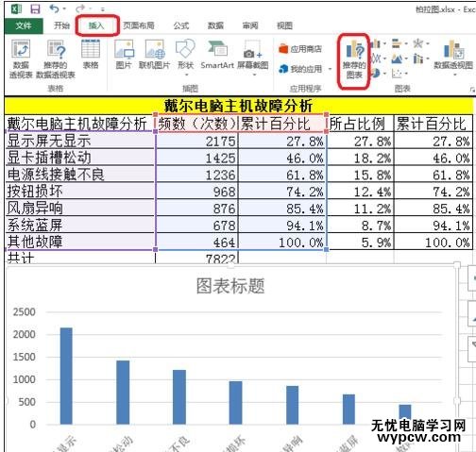Expand the My Apps (我的应用) dropdown arrow

pos(330,69)
